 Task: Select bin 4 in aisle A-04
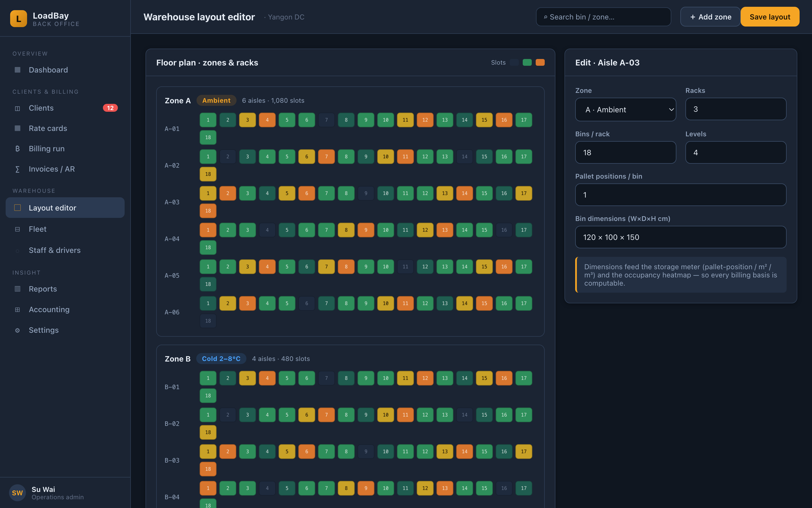[267, 230]
